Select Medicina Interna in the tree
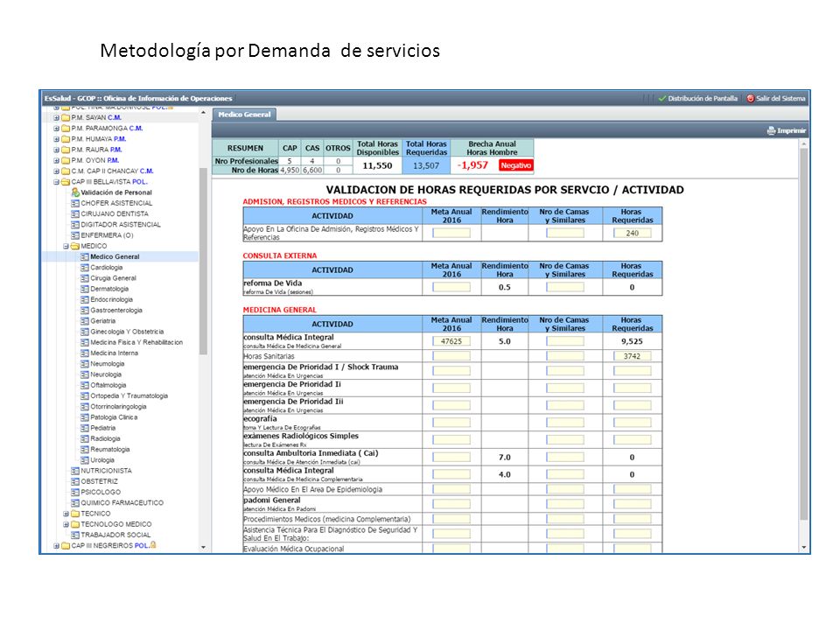 coord(114,353)
